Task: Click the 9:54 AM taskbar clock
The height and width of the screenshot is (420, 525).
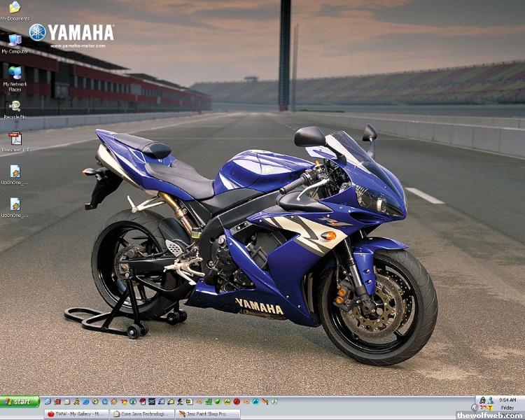Action: (x=507, y=400)
